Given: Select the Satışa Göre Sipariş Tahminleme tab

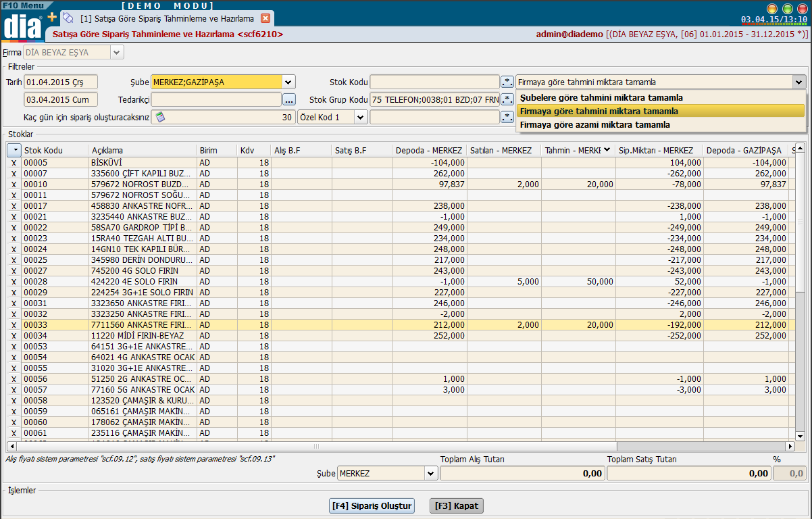Looking at the screenshot, I should pos(167,18).
